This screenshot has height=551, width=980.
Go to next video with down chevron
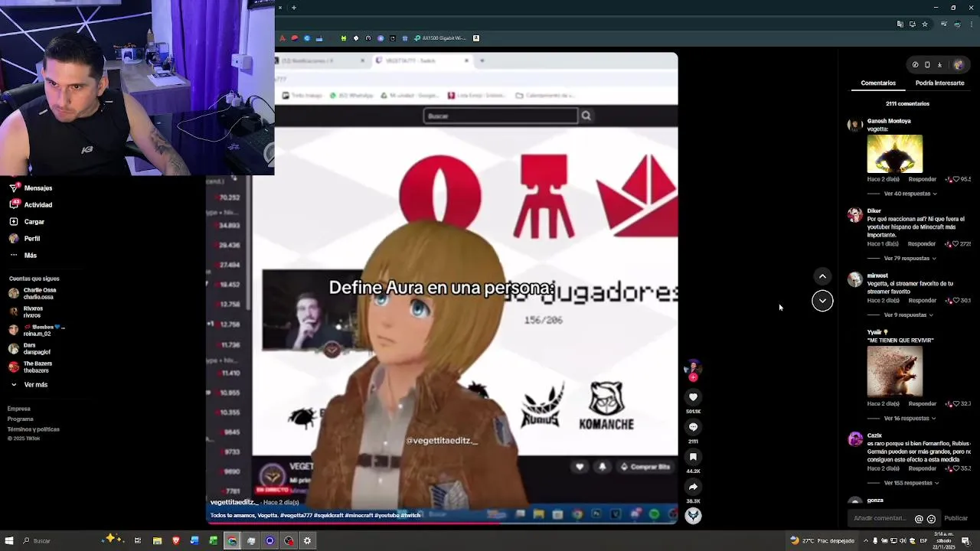tap(822, 301)
